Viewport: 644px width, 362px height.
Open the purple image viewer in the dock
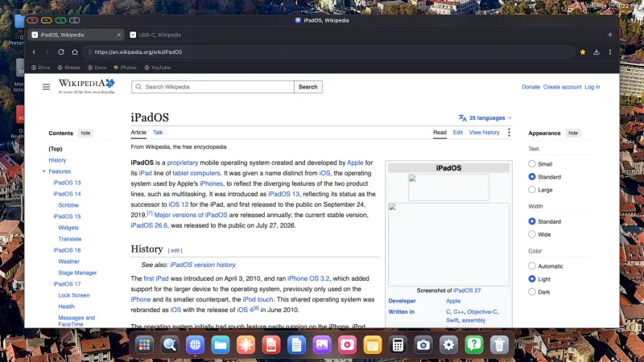point(322,345)
